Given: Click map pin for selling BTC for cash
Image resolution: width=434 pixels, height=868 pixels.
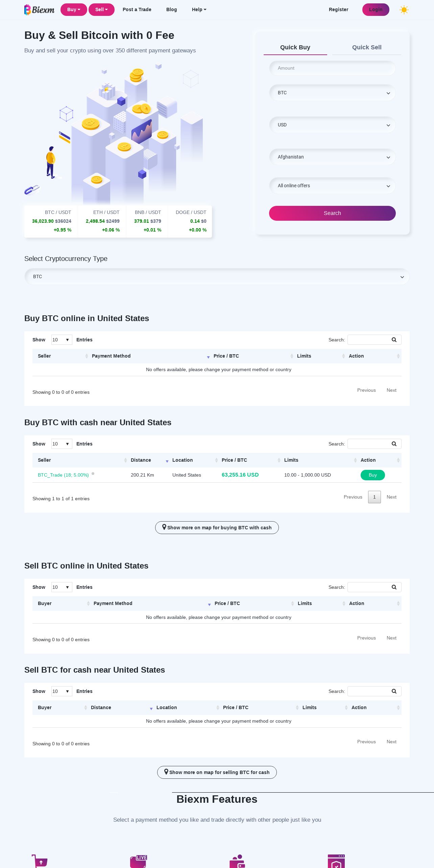Looking at the screenshot, I should (x=166, y=772).
